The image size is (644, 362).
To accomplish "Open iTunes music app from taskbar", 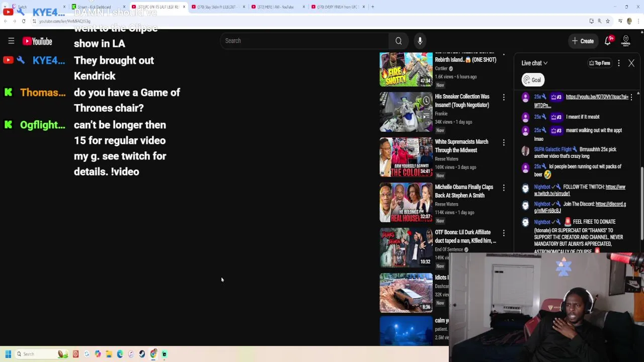I will tap(131, 354).
